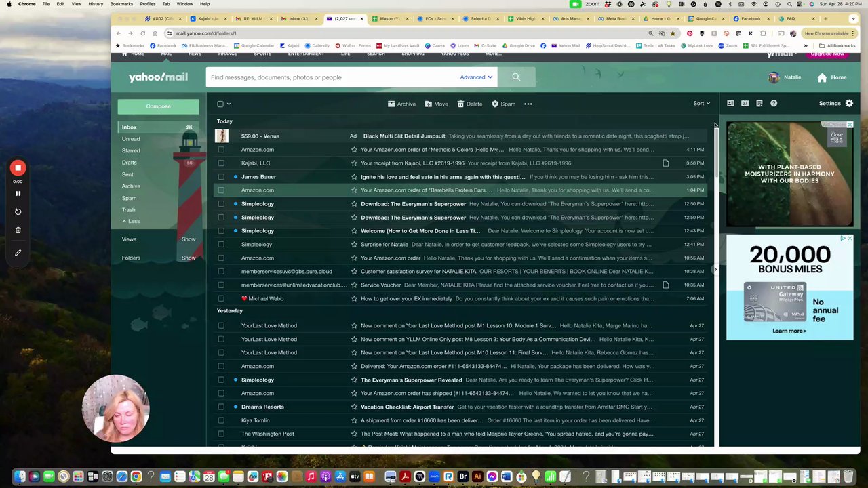The width and height of the screenshot is (868, 488).
Task: Check the Dreams Resorts email checkbox
Action: click(221, 407)
